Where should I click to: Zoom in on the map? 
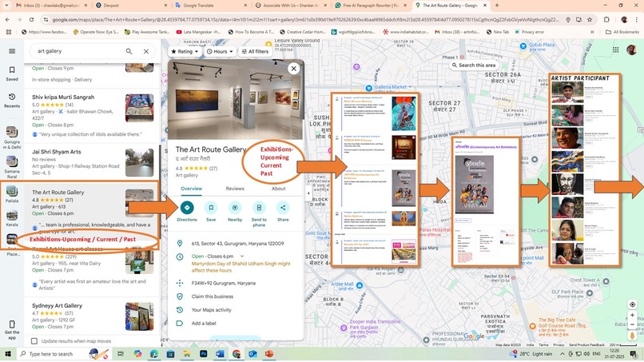(633, 315)
